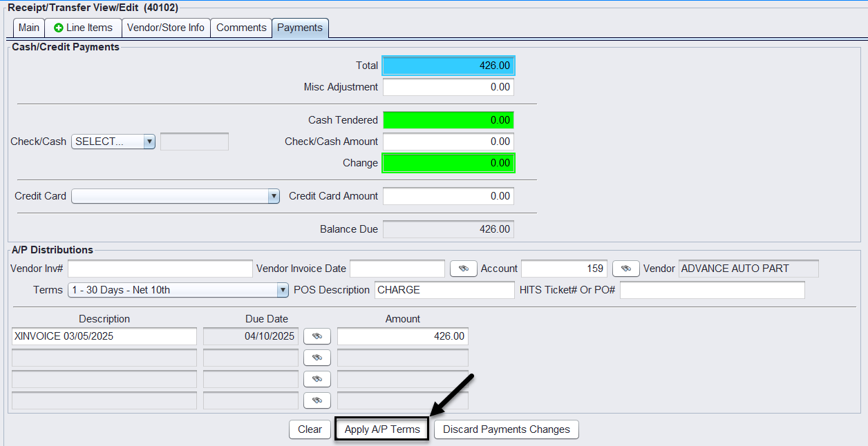Click lookup icon on second distribution row
This screenshot has height=446, width=868.
pos(317,358)
